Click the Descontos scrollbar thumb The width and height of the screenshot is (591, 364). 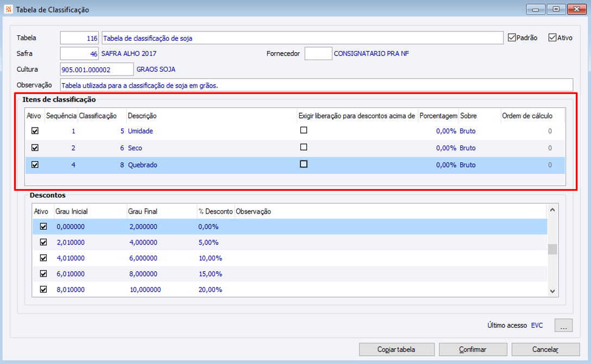click(x=552, y=249)
